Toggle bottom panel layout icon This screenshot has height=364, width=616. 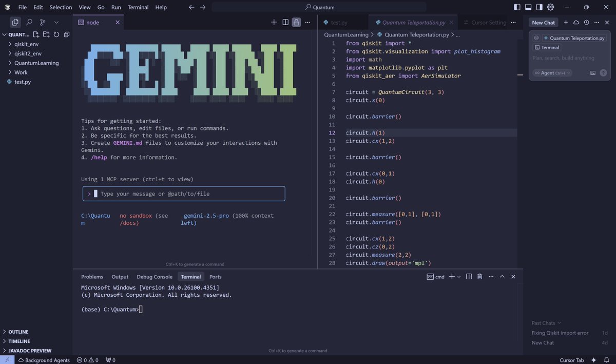coord(528,7)
